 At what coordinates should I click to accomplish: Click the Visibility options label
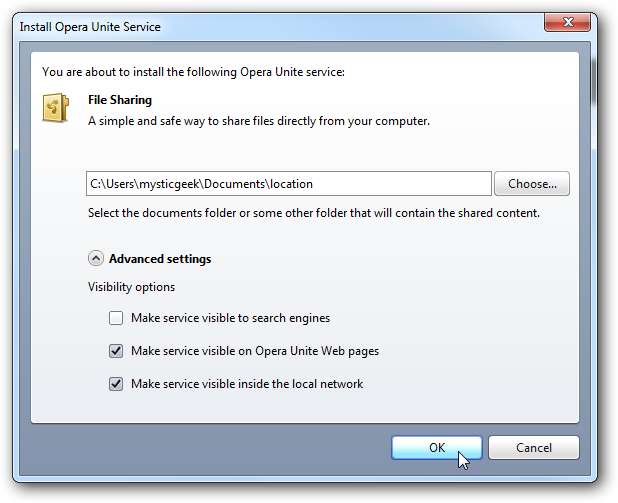pyautogui.click(x=132, y=287)
